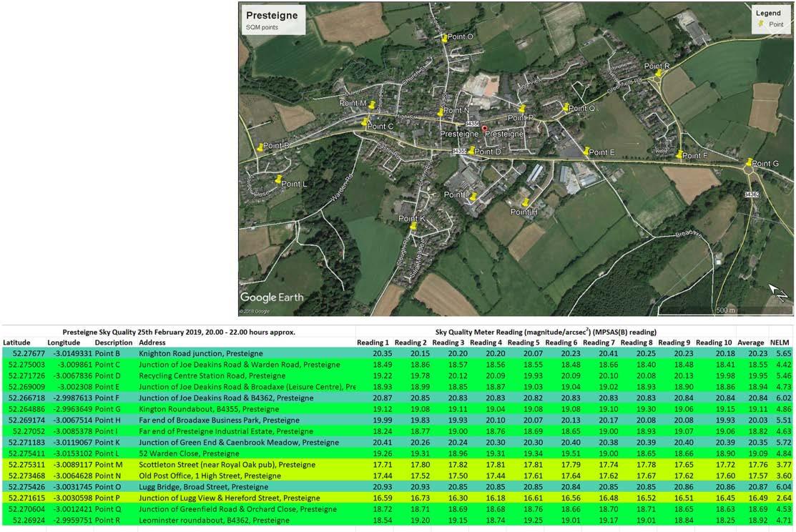This screenshot has height=532, width=796.
Task: Click the yellow pushpin for Point M
Action: pos(372,105)
